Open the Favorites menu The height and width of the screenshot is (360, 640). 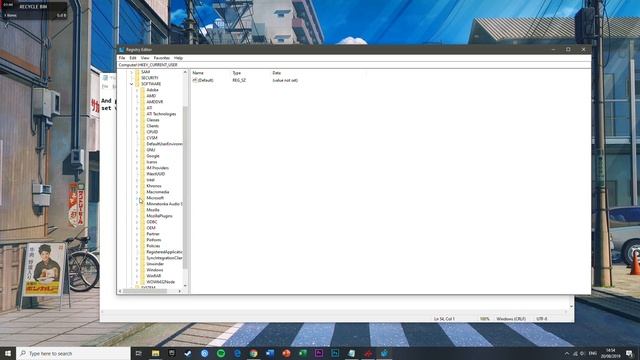point(162,58)
